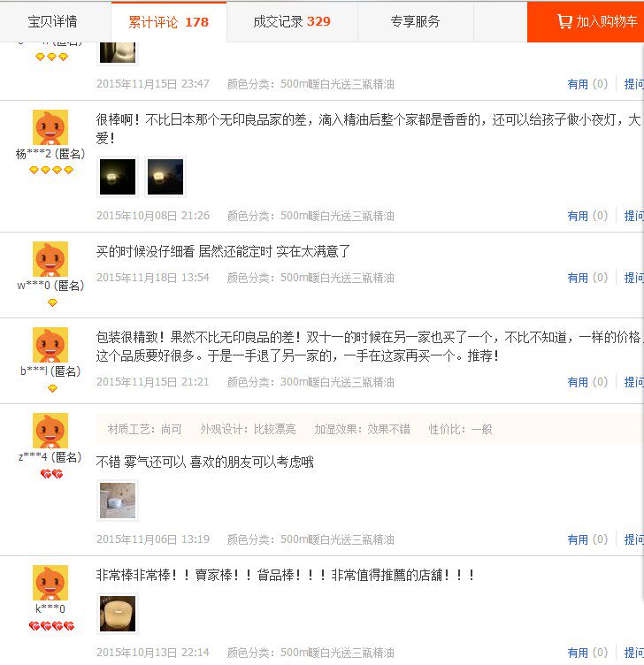Open first dark lamp photo in 杨***2 review
The image size is (644, 665).
coord(118,177)
